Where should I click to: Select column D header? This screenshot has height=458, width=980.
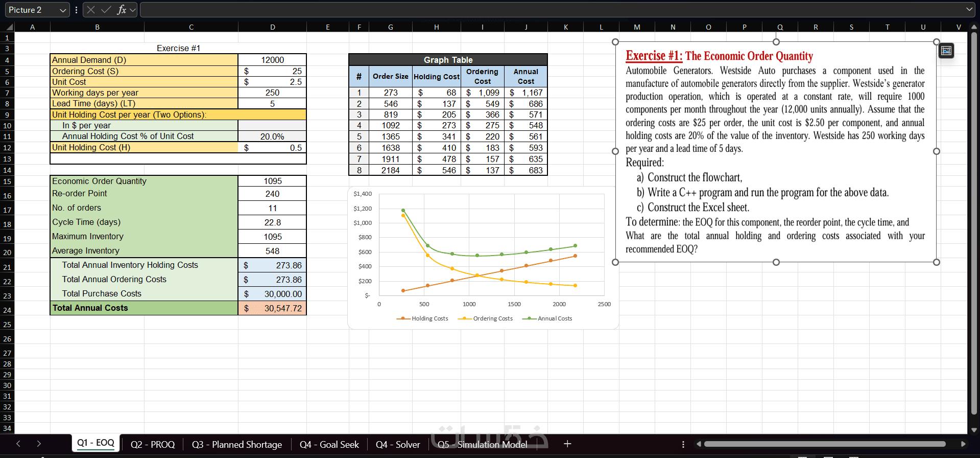tap(272, 27)
